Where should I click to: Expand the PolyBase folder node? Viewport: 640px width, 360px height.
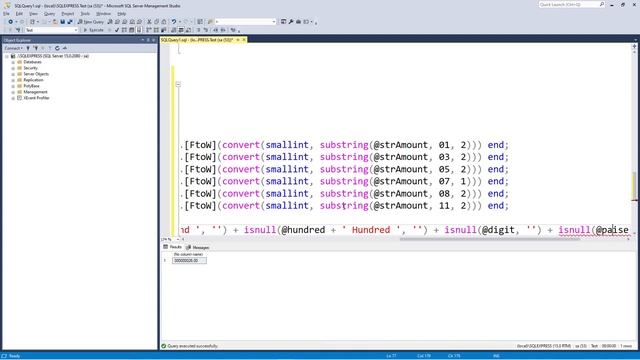(13, 86)
